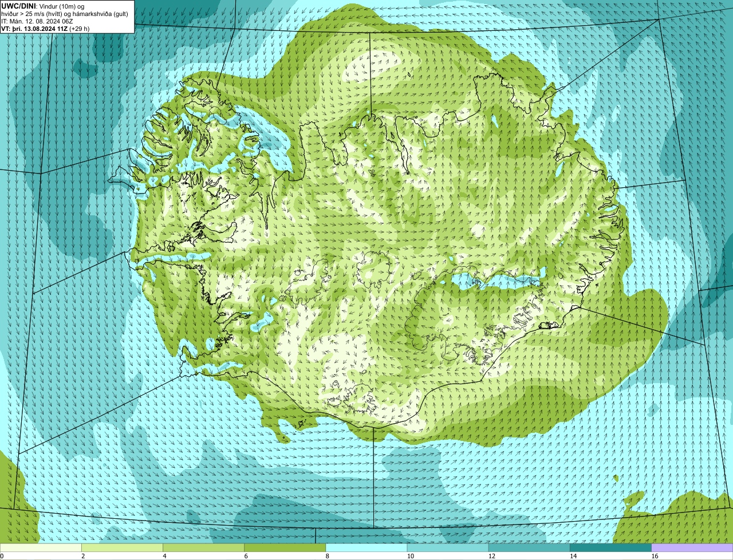Viewport: 733px width, 560px height.
Task: Click the medium green 4–6 m/s legend swatch
Action: coord(203,548)
